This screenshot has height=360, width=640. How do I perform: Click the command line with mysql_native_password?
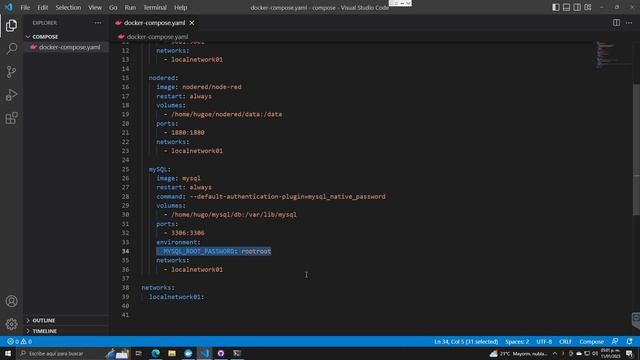click(271, 197)
